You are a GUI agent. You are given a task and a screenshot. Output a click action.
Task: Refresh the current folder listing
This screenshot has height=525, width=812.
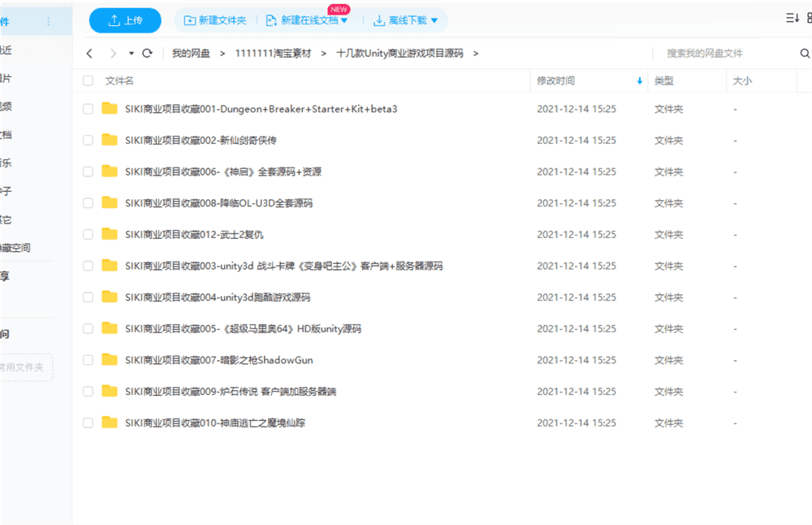tap(148, 53)
